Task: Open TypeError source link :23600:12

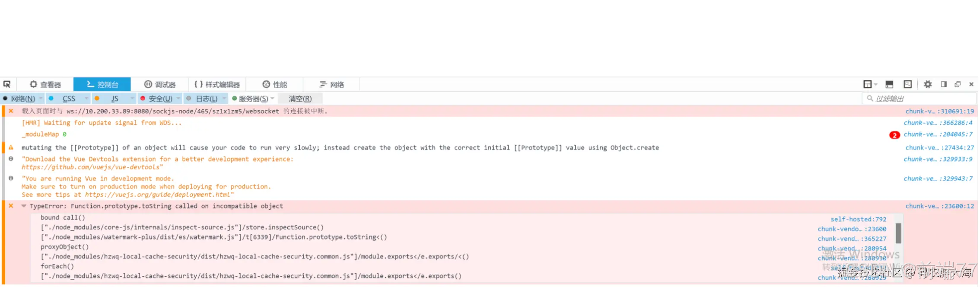Action: (x=940, y=206)
